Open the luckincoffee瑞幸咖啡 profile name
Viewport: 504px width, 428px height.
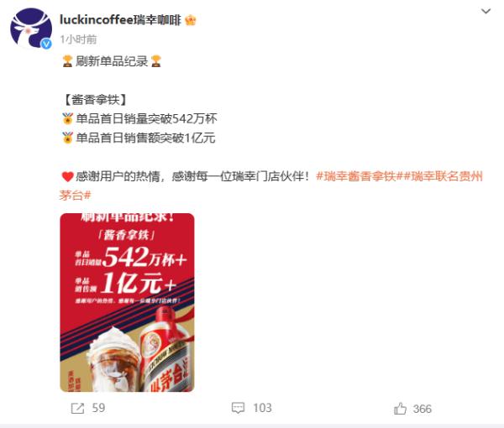click(x=120, y=20)
